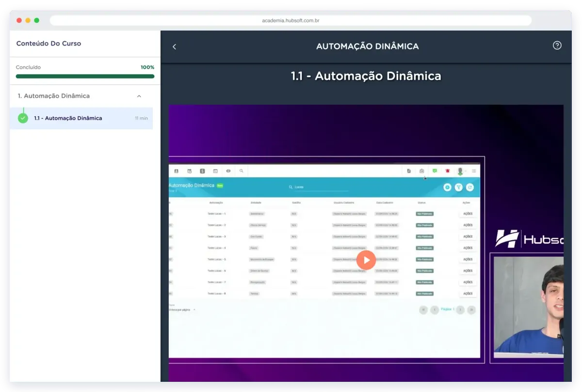Screen dimensions: 582x392
Task: Click the presenter webcam frame in video
Action: click(x=527, y=308)
